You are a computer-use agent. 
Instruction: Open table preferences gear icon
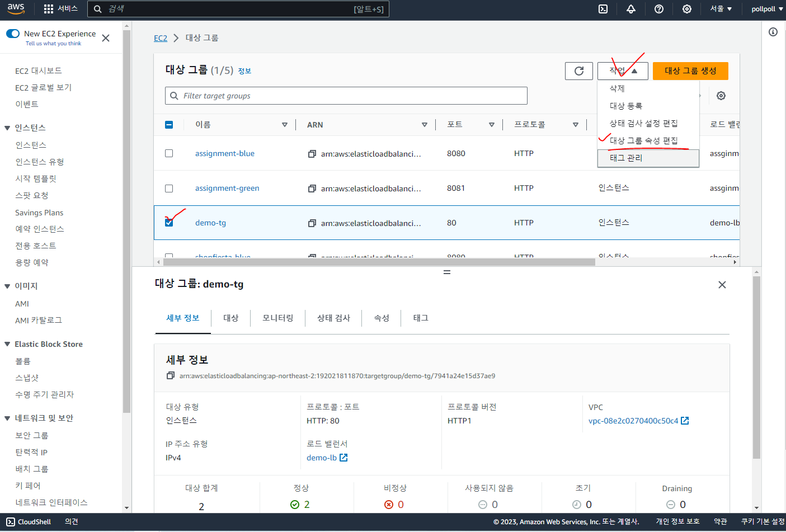(721, 96)
